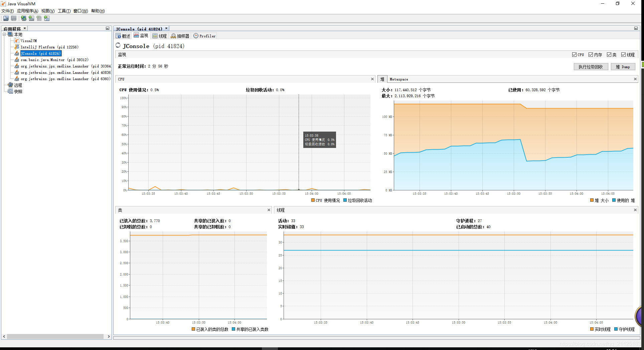
Task: Click blue 使用的 堆 legend swatch
Action: 614,200
